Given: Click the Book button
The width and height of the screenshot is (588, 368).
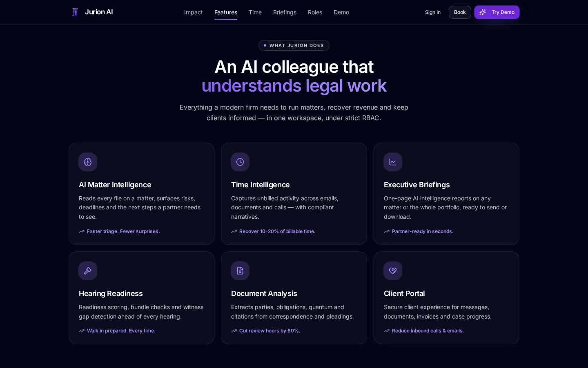Looking at the screenshot, I should point(460,12).
